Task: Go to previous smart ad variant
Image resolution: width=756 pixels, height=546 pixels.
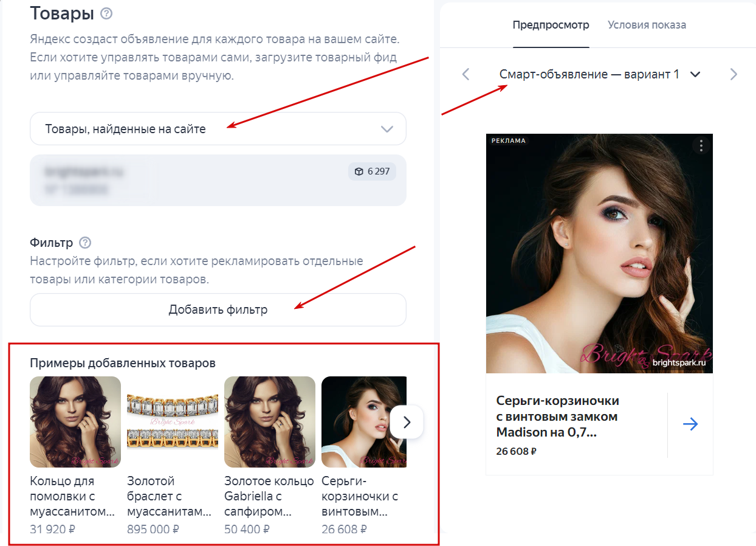Action: 466,74
